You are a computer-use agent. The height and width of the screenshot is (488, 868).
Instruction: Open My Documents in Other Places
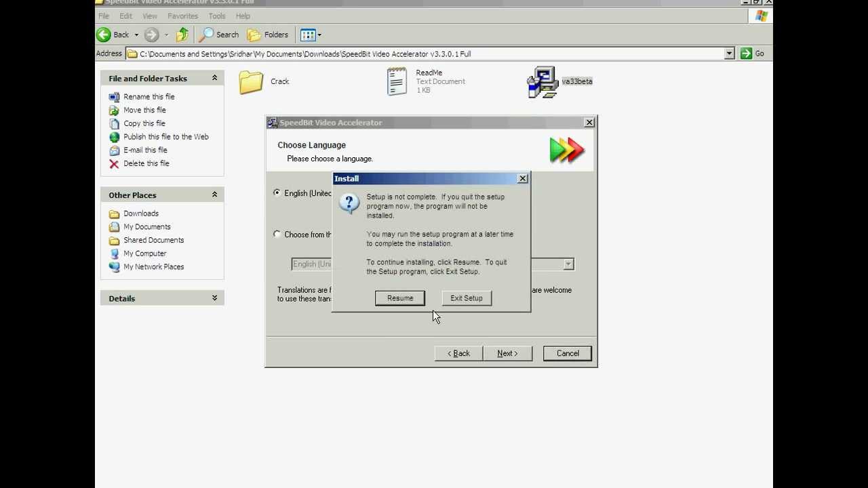coord(146,227)
